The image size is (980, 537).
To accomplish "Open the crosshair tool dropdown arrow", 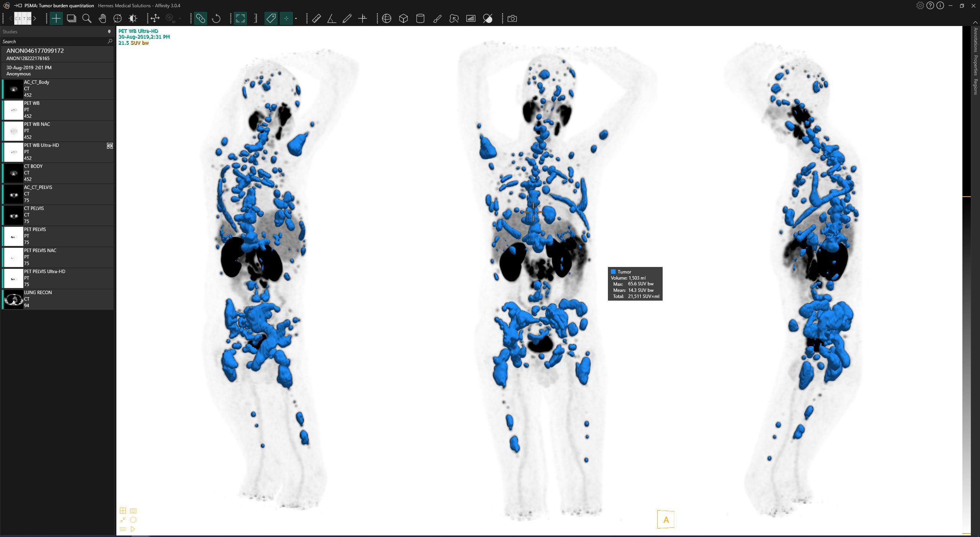I will coord(296,18).
